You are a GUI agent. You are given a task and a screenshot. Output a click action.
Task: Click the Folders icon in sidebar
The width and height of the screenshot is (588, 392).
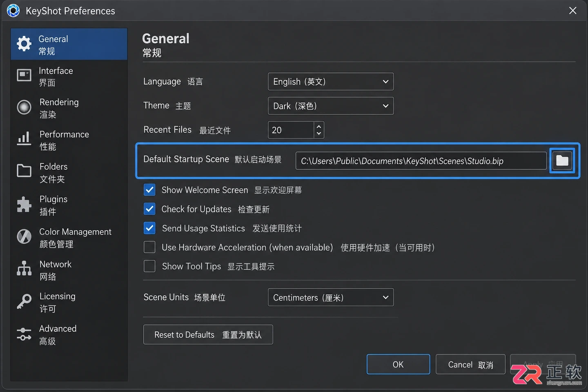24,171
